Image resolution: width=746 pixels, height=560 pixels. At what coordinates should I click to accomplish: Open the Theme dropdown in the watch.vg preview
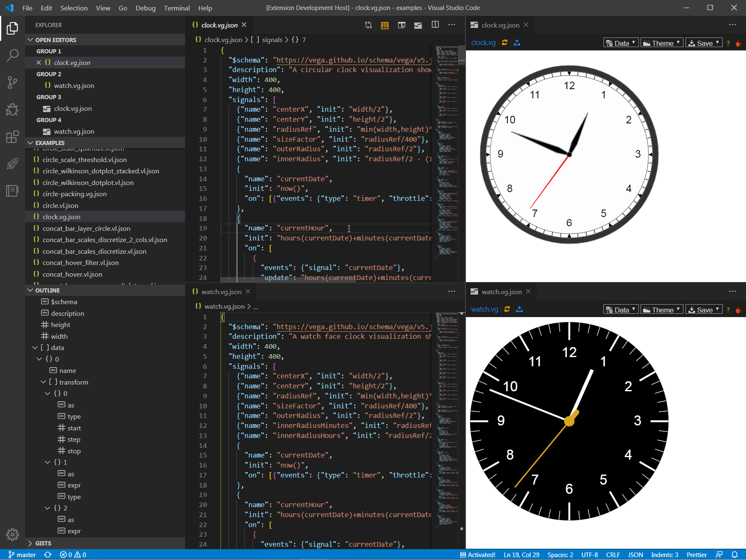point(661,309)
